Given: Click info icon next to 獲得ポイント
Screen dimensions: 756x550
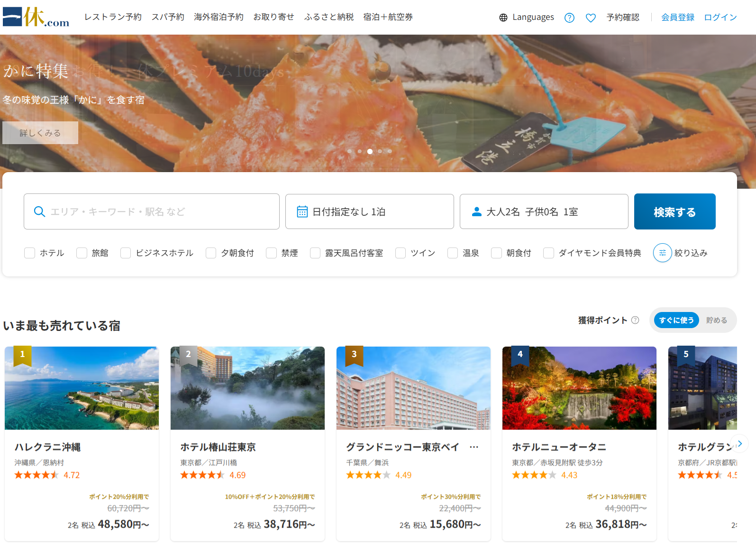Looking at the screenshot, I should (x=635, y=320).
